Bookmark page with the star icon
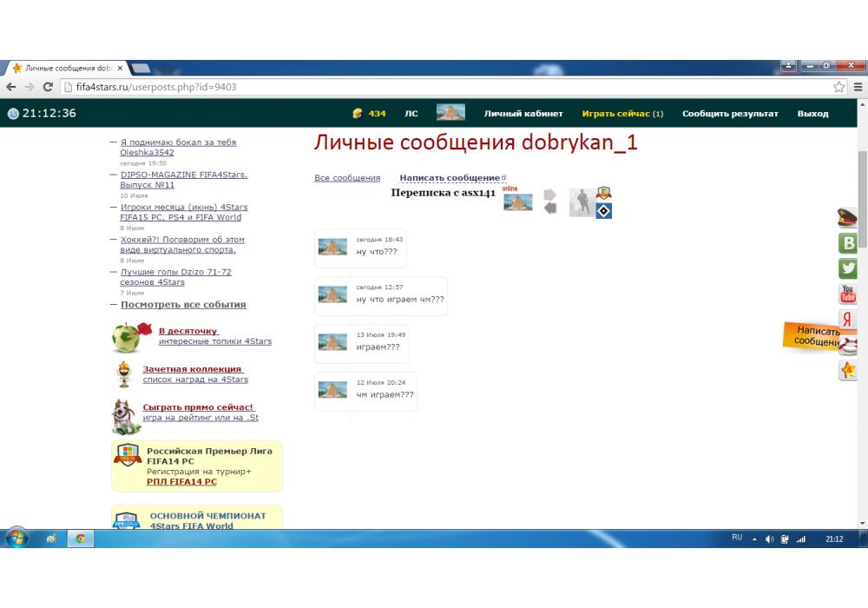This screenshot has width=868, height=608. point(838,87)
